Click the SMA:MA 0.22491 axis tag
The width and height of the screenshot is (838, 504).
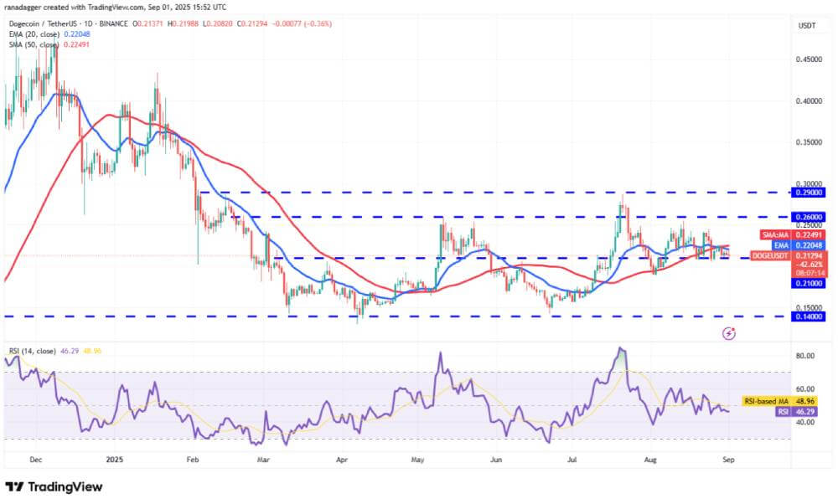click(793, 235)
